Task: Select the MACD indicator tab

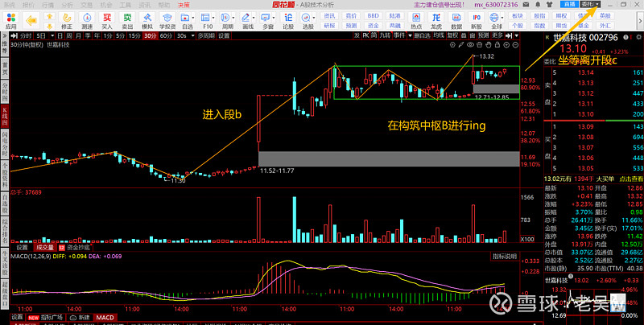Action: pos(105,318)
